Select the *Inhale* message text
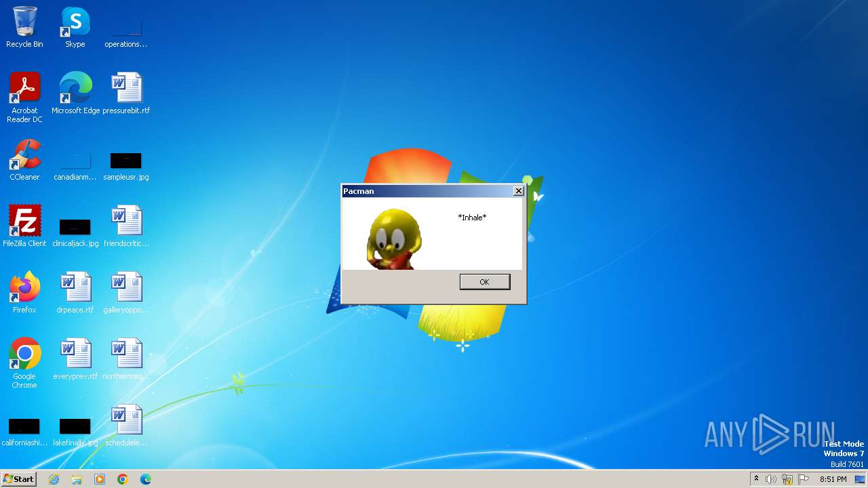868x488 pixels. point(472,218)
